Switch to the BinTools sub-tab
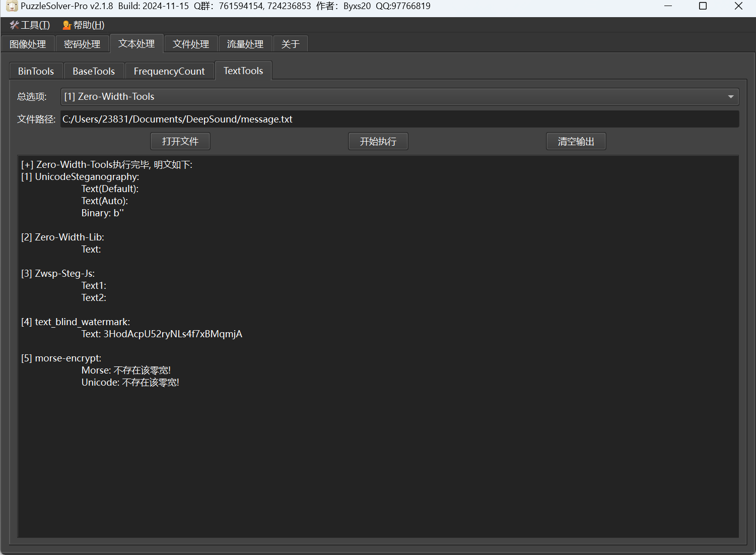 pyautogui.click(x=36, y=71)
